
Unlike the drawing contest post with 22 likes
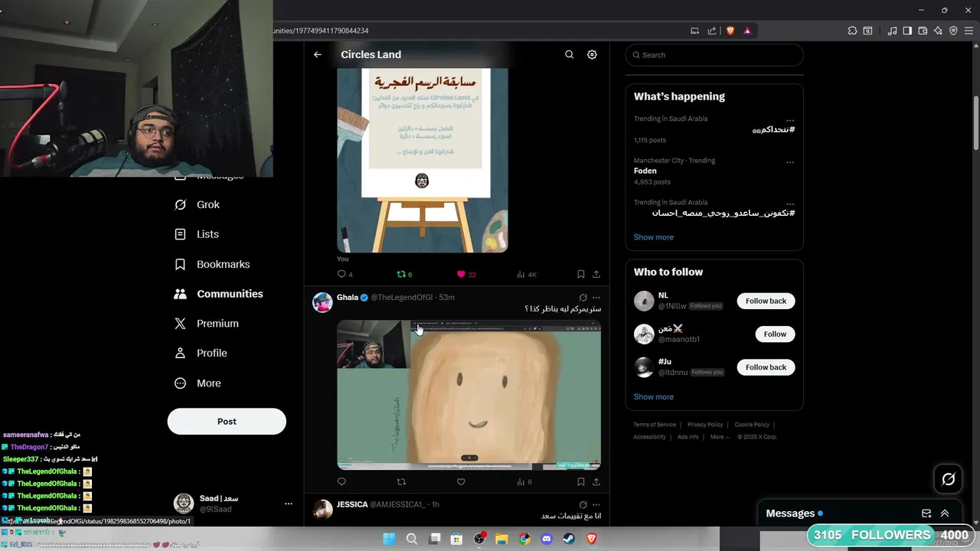466,274
